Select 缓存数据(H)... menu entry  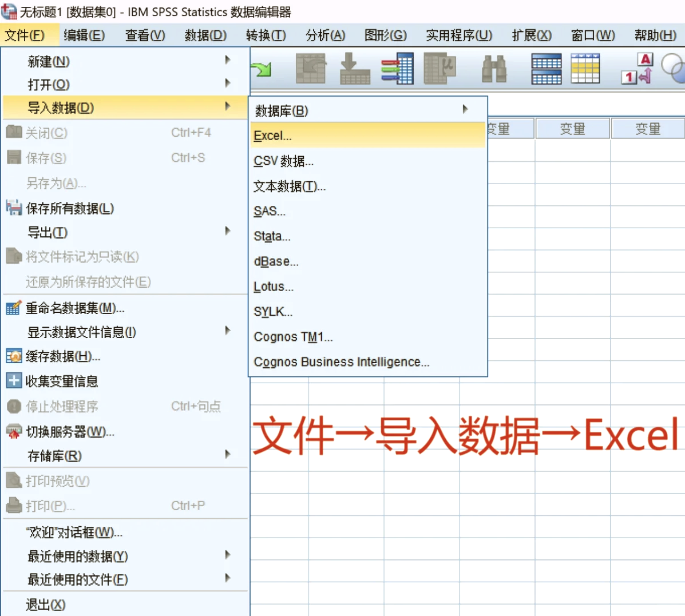coord(125,356)
